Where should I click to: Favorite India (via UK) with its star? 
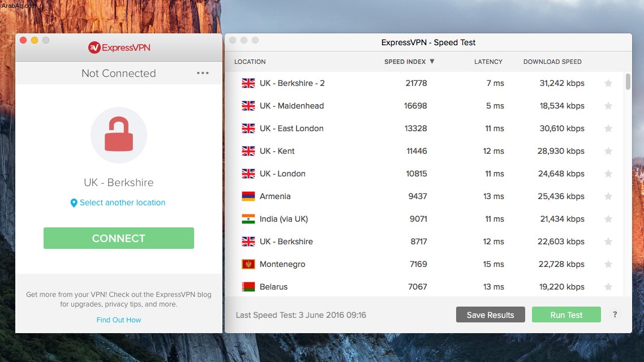pyautogui.click(x=608, y=219)
